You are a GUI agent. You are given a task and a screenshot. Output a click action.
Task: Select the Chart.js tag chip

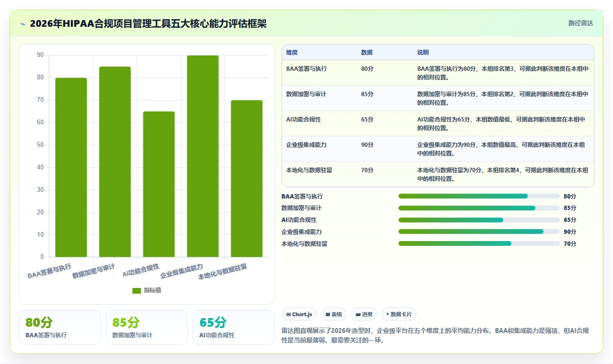tap(299, 314)
